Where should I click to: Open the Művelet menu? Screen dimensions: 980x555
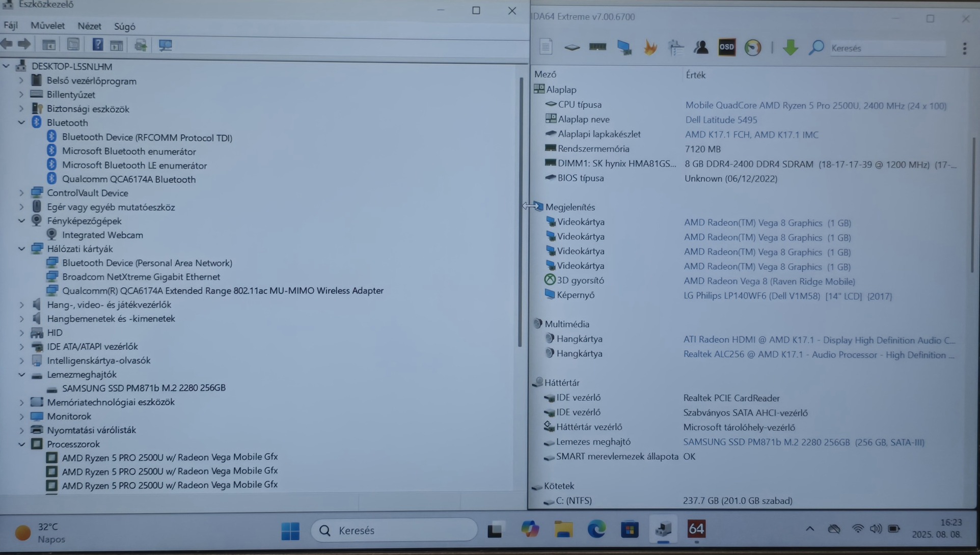47,25
